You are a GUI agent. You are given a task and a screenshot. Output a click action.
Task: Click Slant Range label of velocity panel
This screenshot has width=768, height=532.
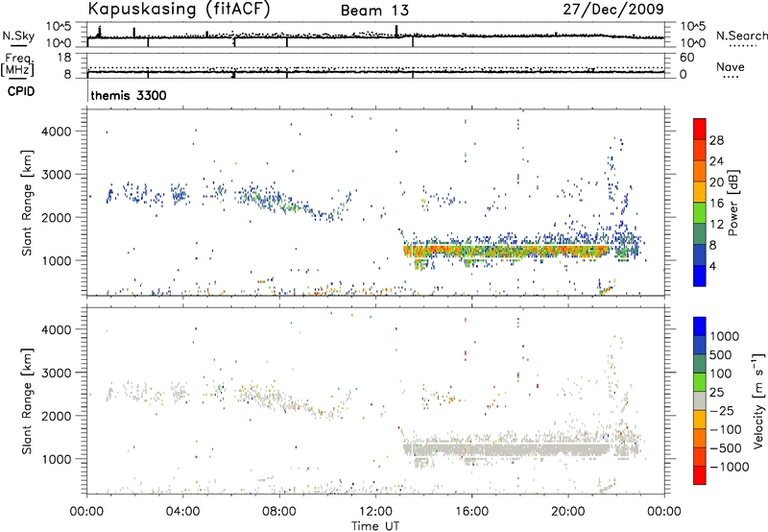(27, 400)
